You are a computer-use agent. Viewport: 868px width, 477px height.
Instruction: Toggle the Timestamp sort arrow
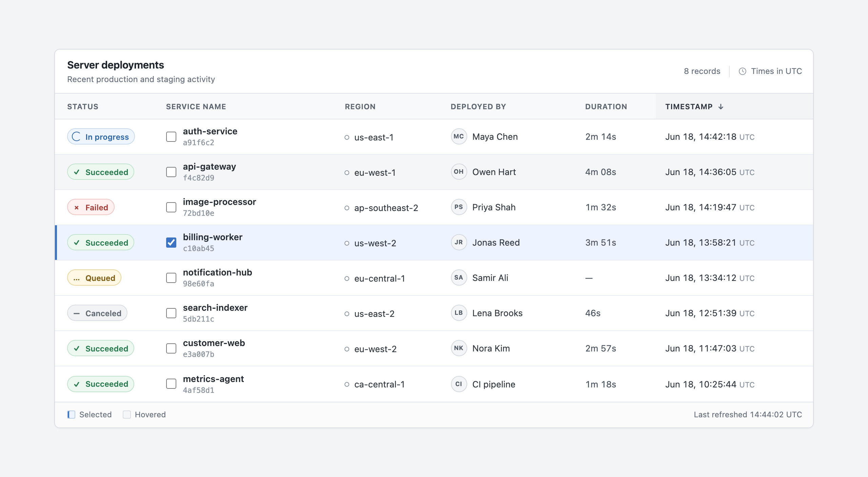pyautogui.click(x=721, y=107)
